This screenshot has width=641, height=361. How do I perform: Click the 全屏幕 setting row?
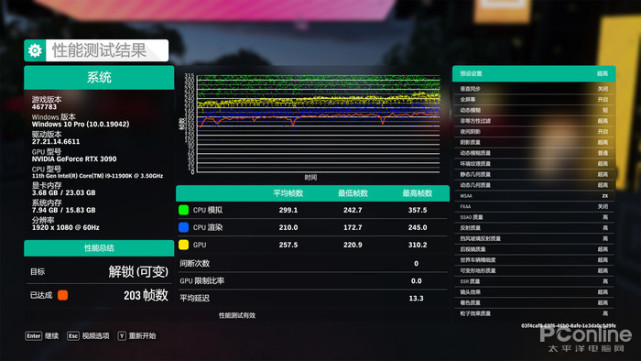click(x=533, y=99)
